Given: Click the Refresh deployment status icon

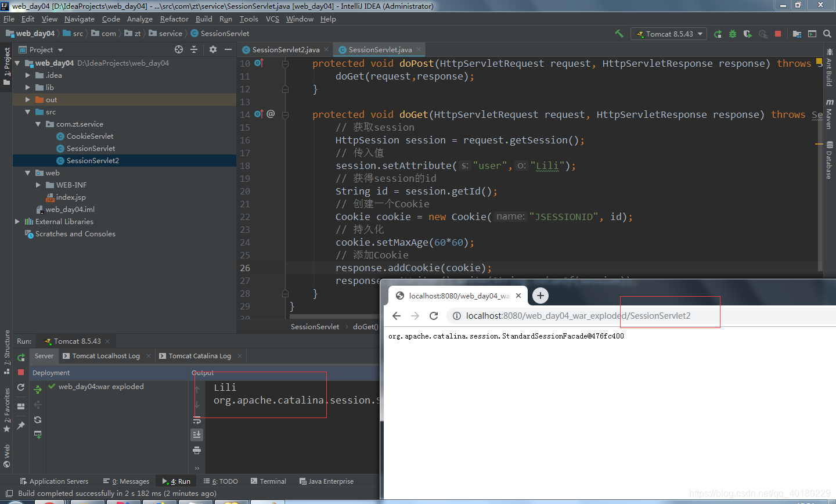Looking at the screenshot, I should pos(38,420).
